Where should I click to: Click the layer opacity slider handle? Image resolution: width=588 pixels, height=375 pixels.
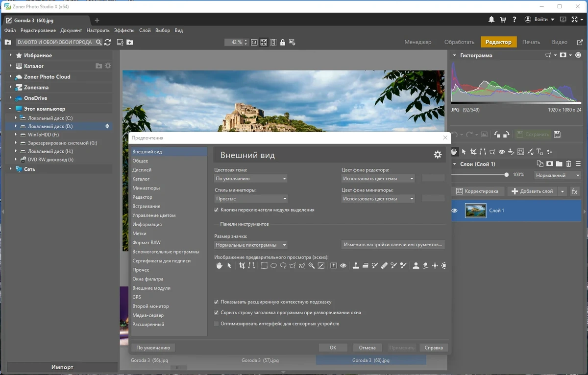(506, 175)
